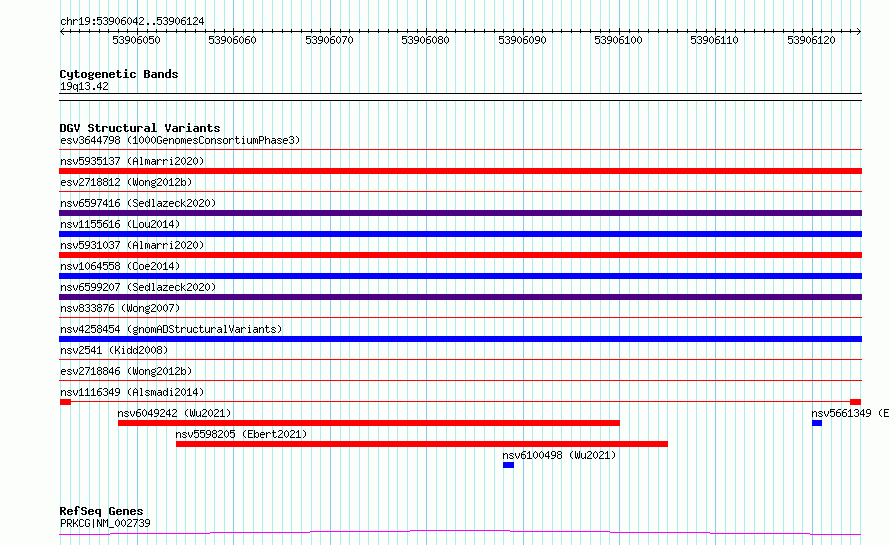Image resolution: width=890 pixels, height=545 pixels.
Task: Click ruler position 53906060
Action: (x=232, y=40)
